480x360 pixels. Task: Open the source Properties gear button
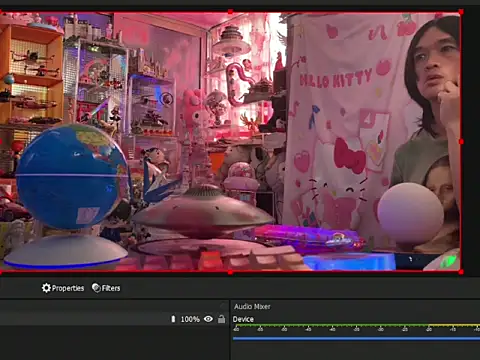tap(63, 288)
